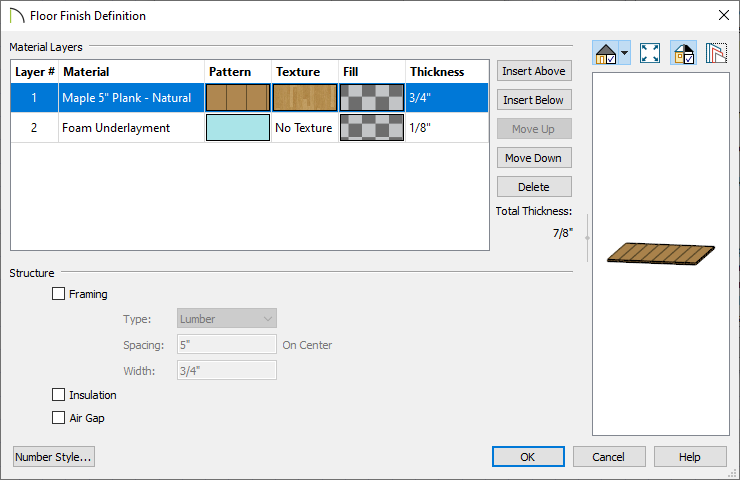Select layer number 2 cell

coord(34,127)
